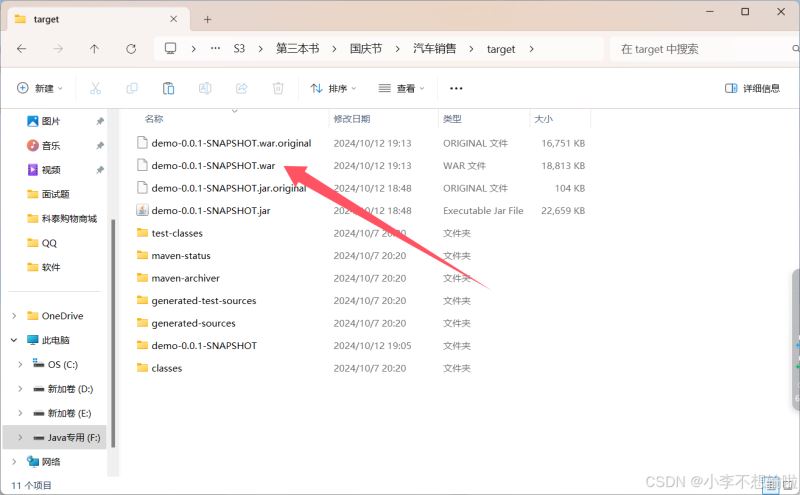800x495 pixels.
Task: Open QQ folder in sidebar
Action: pyautogui.click(x=49, y=243)
